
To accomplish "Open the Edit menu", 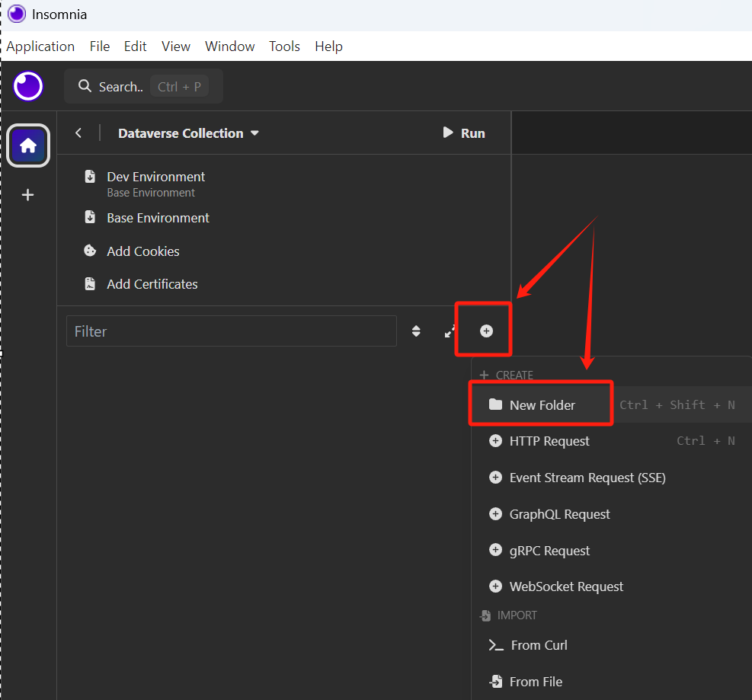I will click(x=136, y=46).
